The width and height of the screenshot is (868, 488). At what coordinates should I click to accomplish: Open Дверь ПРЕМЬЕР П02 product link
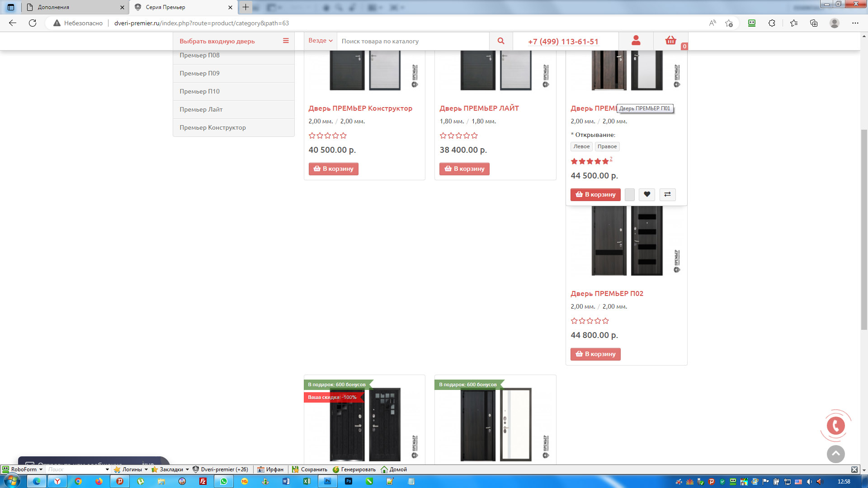pos(607,294)
